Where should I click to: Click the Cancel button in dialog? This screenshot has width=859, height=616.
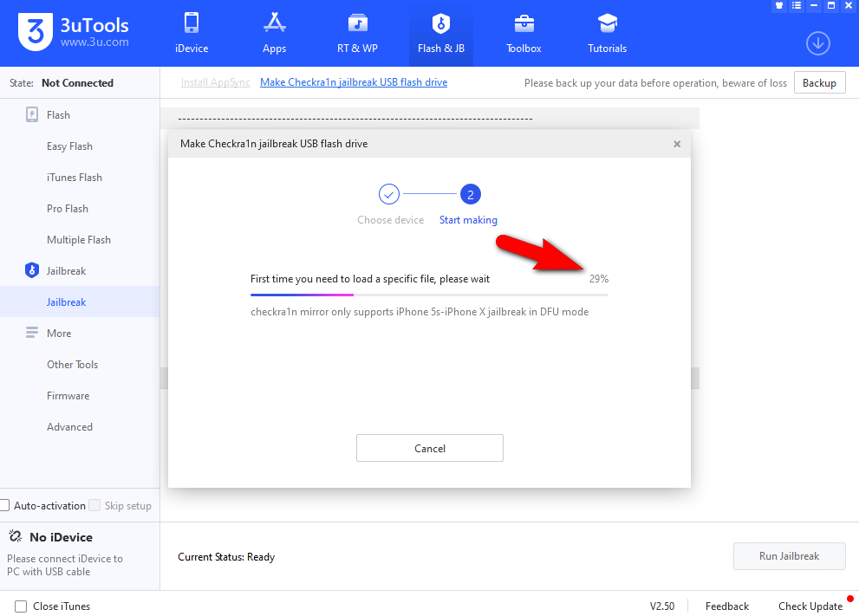430,448
